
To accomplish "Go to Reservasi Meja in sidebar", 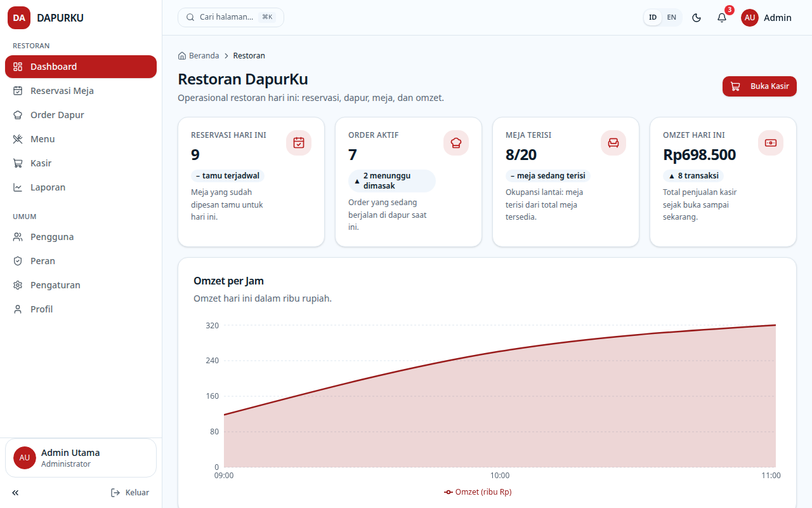I will point(81,91).
